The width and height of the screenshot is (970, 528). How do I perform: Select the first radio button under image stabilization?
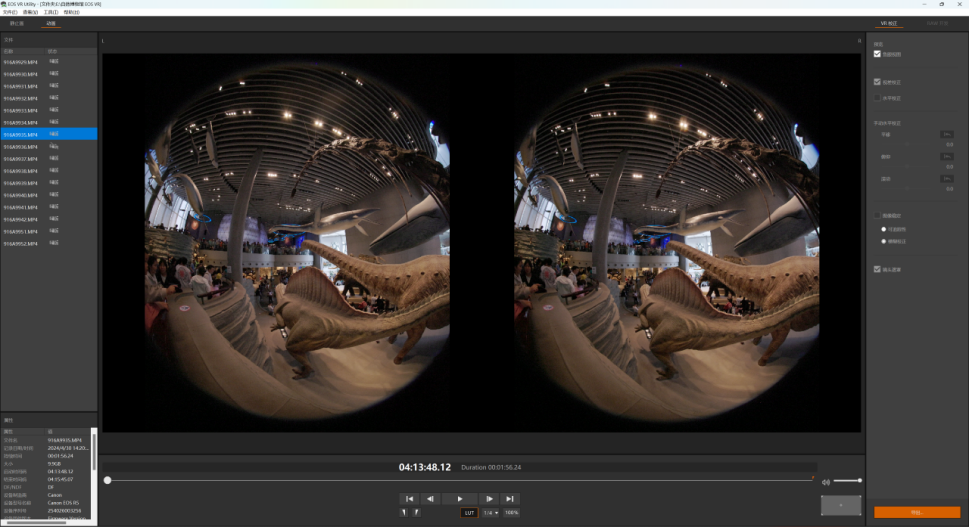(883, 229)
